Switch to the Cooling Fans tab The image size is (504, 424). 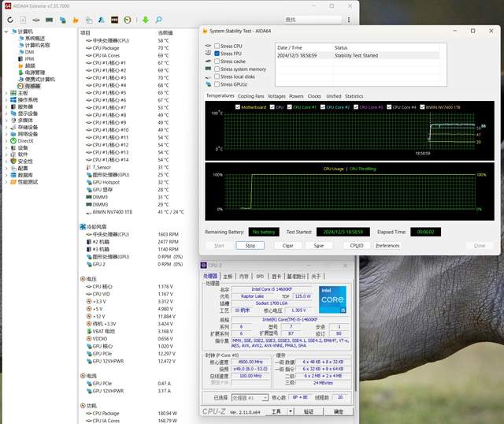(252, 96)
